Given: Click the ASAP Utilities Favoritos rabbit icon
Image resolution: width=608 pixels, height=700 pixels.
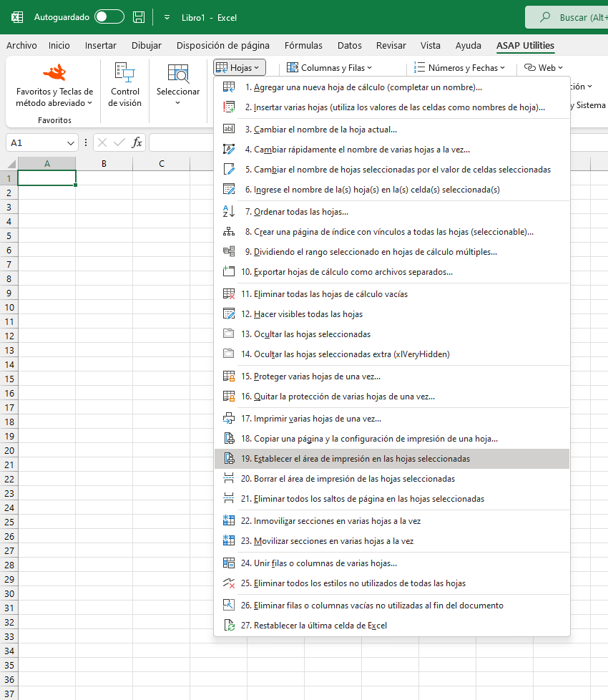Looking at the screenshot, I should (55, 72).
